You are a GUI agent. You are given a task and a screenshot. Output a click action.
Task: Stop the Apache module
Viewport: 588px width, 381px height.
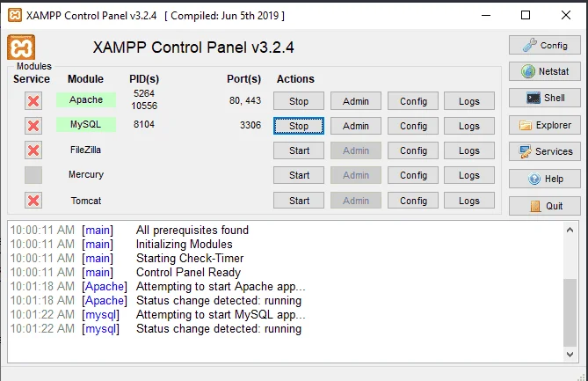299,101
